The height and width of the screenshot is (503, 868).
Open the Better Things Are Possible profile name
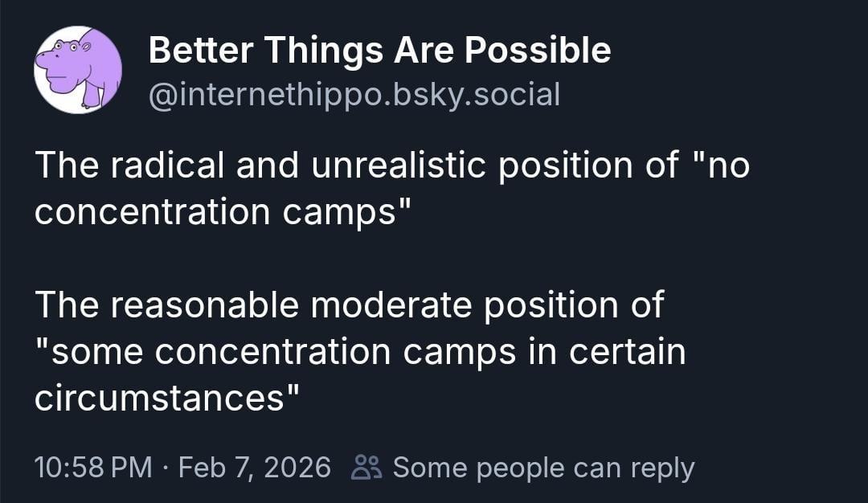379,51
